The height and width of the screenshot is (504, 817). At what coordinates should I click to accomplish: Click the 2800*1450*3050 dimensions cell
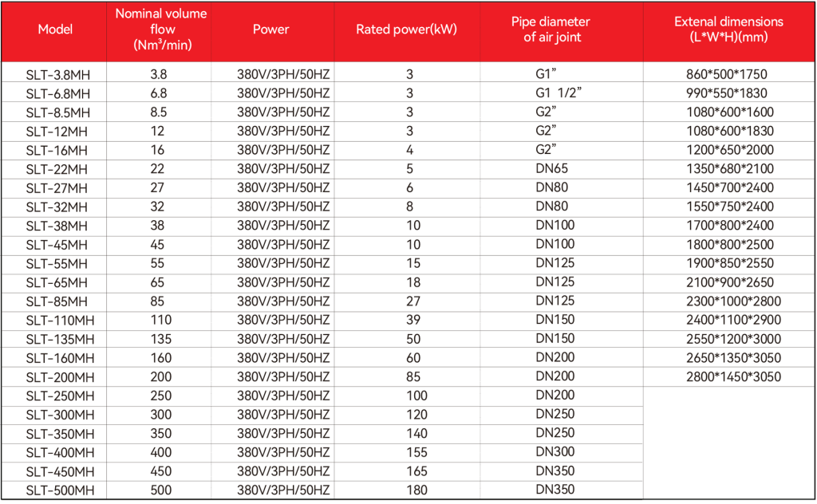pyautogui.click(x=732, y=376)
